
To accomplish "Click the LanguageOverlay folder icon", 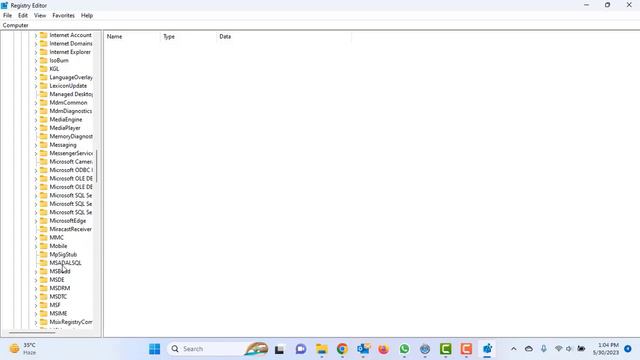I will pos(44,77).
